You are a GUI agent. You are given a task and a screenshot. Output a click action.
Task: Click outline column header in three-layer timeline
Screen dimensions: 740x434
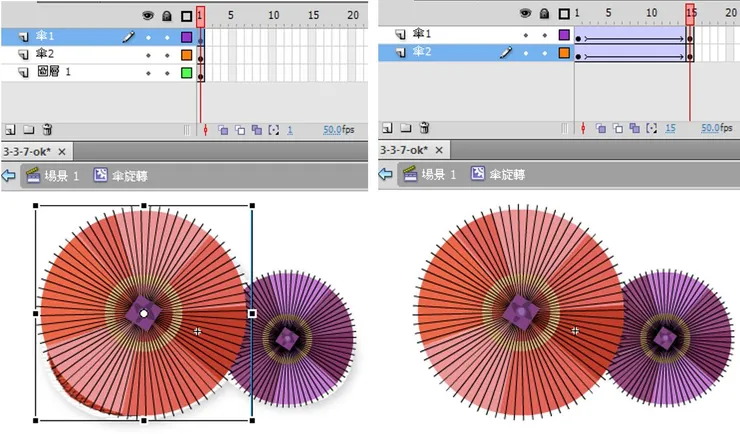click(x=186, y=17)
